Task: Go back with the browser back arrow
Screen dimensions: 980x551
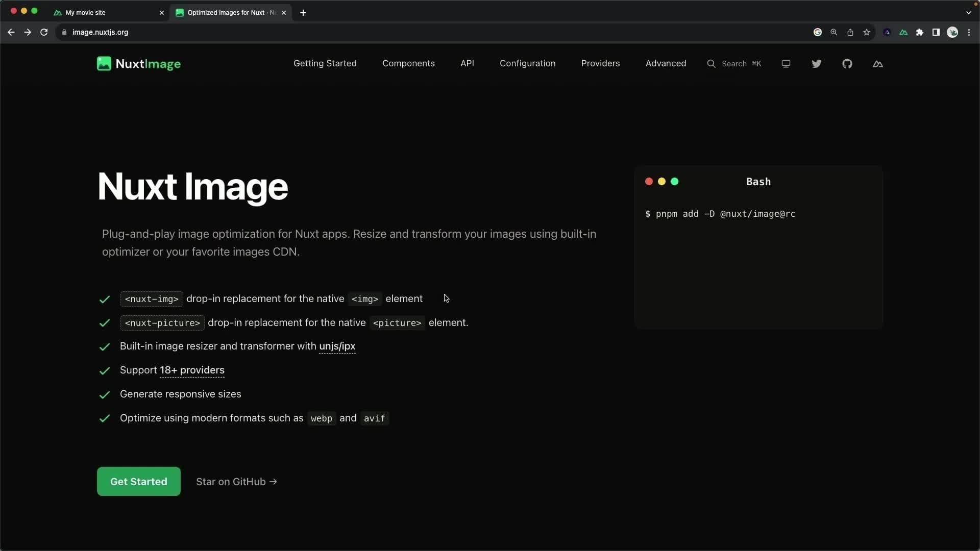Action: tap(11, 32)
